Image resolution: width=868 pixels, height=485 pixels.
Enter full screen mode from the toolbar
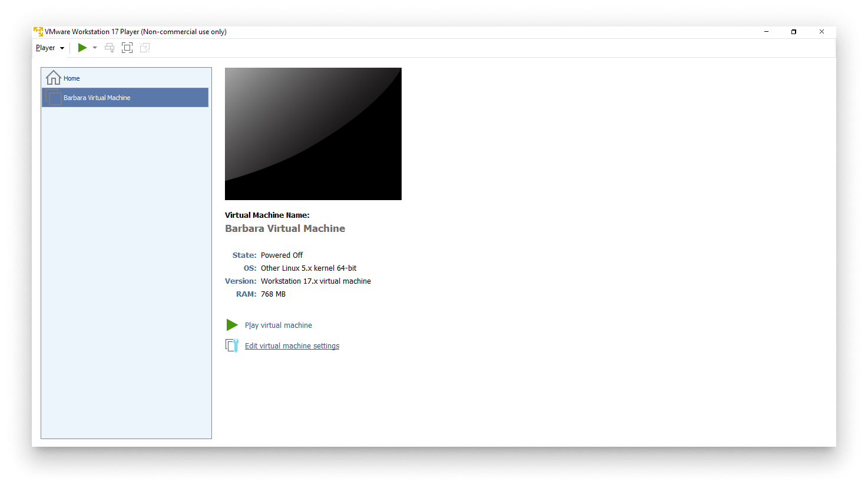tap(127, 48)
